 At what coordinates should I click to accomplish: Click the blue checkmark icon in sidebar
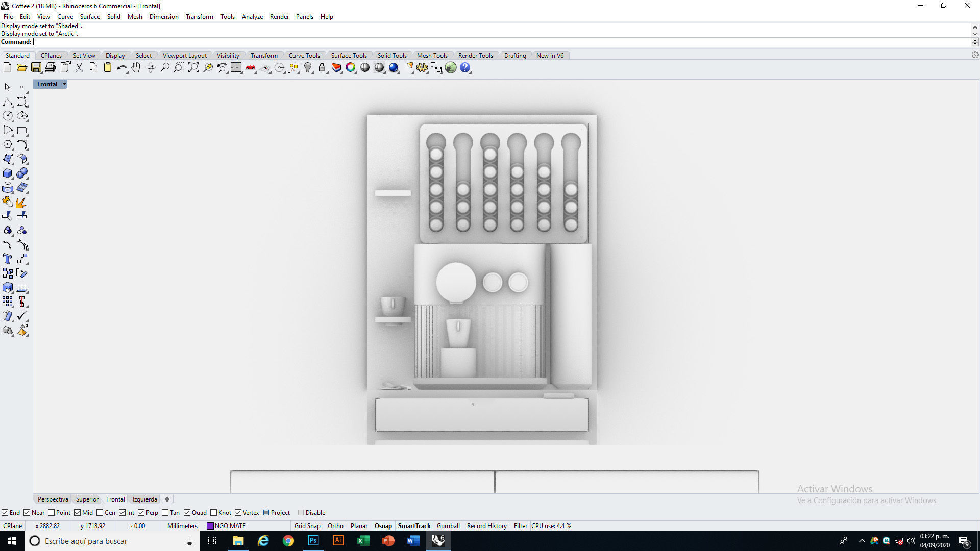22,316
